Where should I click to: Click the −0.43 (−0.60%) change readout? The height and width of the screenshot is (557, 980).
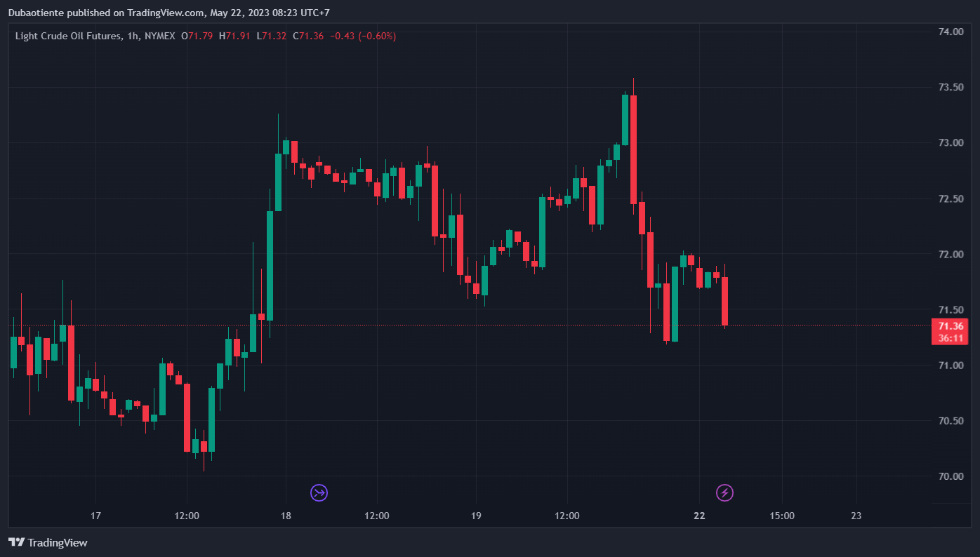click(x=363, y=36)
